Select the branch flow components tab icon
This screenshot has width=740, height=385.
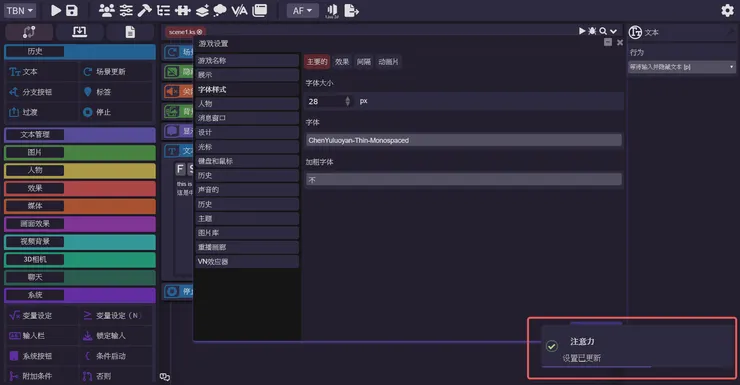pyautogui.click(x=29, y=32)
